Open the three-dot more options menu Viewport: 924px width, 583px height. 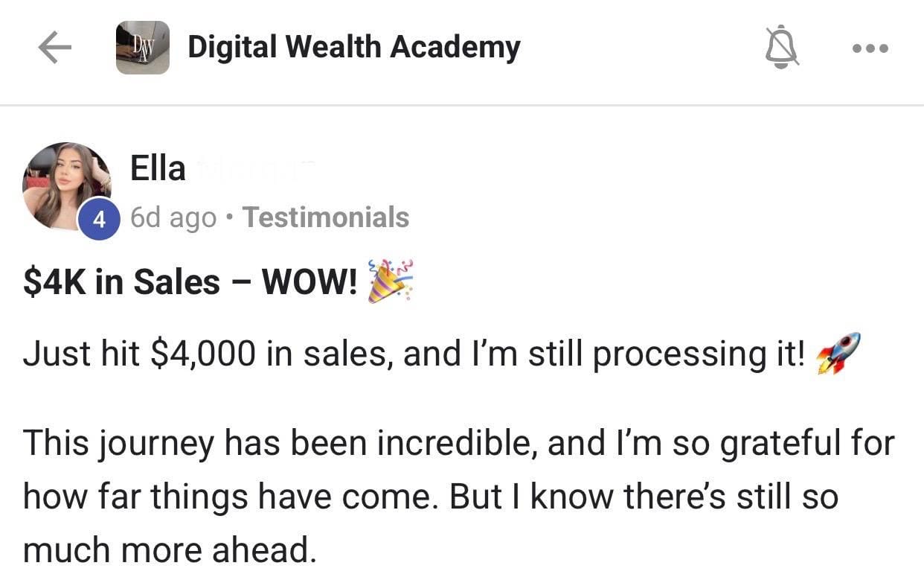click(869, 49)
